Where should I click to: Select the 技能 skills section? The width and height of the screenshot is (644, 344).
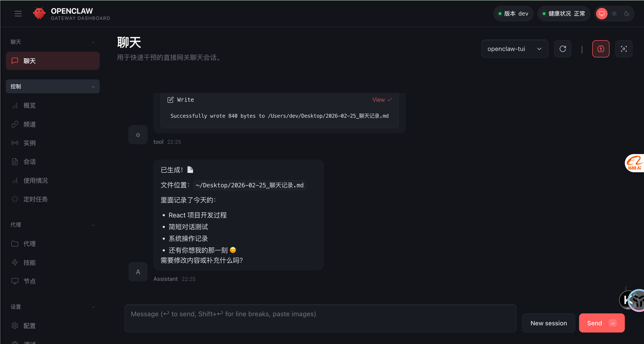29,262
